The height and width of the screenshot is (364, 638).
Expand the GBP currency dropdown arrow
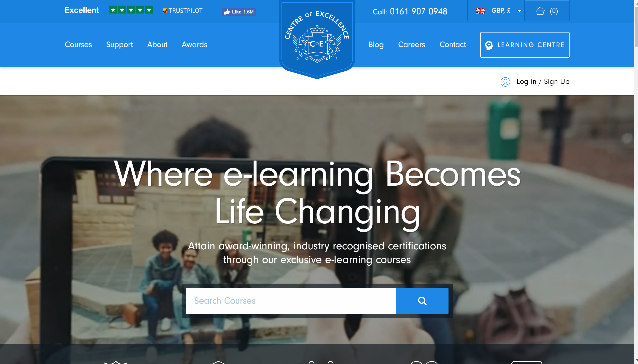point(519,11)
